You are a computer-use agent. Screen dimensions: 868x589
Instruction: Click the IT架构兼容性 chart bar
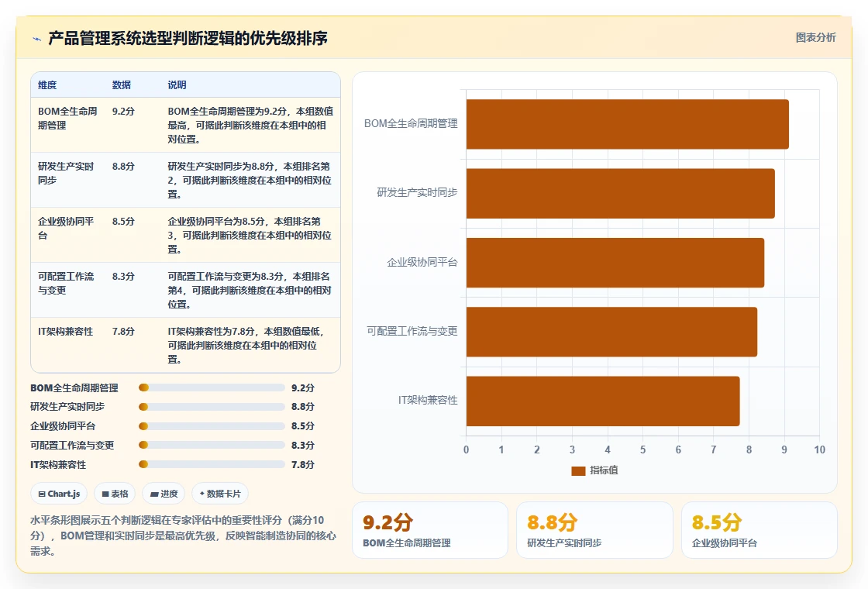[603, 401]
